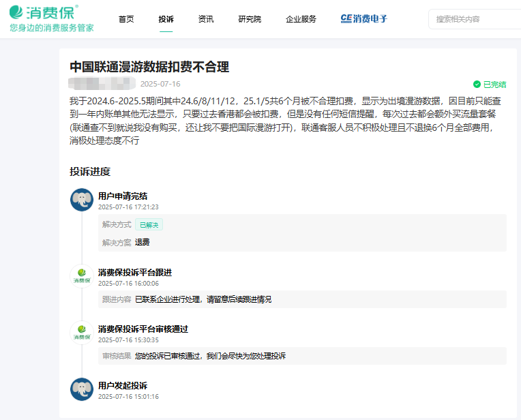The height and width of the screenshot is (420, 521).
Task: Click follow-up text 已联系企业进行处理
Action: tap(167, 299)
